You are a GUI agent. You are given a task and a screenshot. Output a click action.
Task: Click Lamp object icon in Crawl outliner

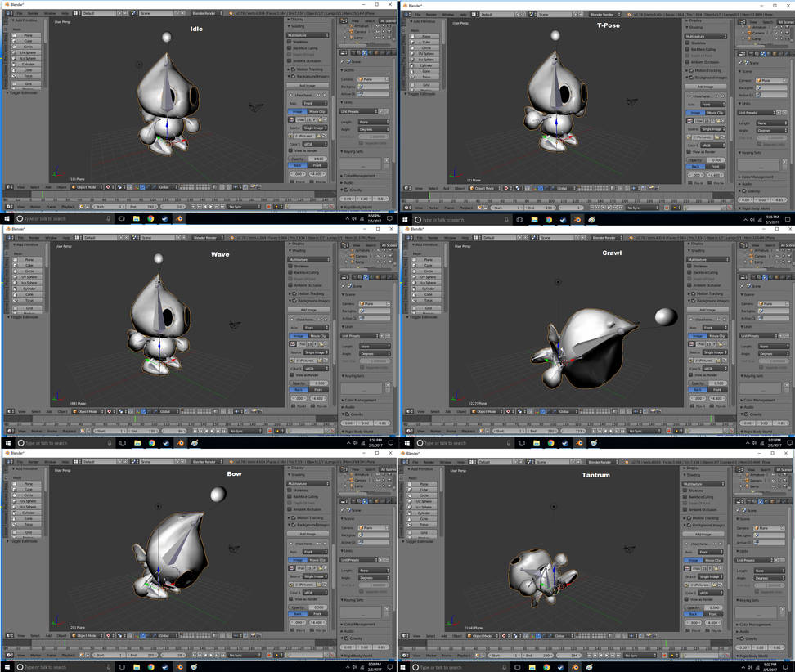click(752, 262)
